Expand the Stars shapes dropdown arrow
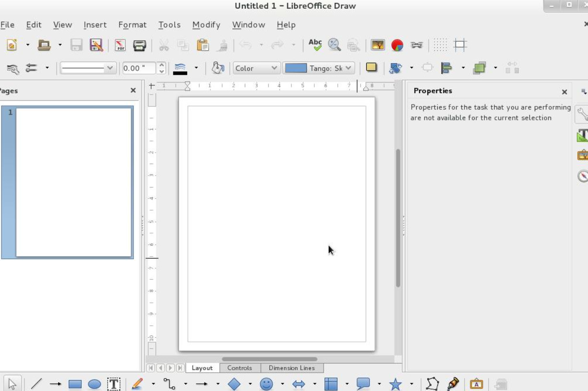This screenshot has width=588, height=391. click(x=411, y=384)
